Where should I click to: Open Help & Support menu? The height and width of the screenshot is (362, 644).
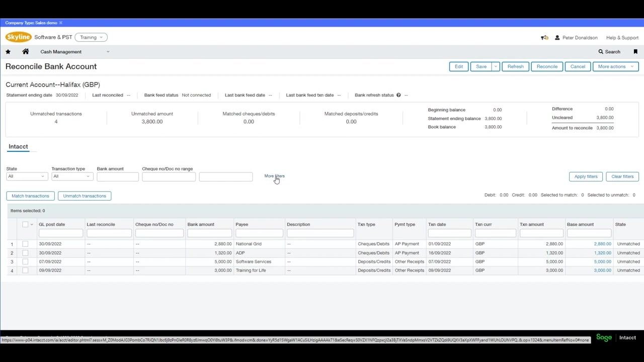(x=622, y=38)
